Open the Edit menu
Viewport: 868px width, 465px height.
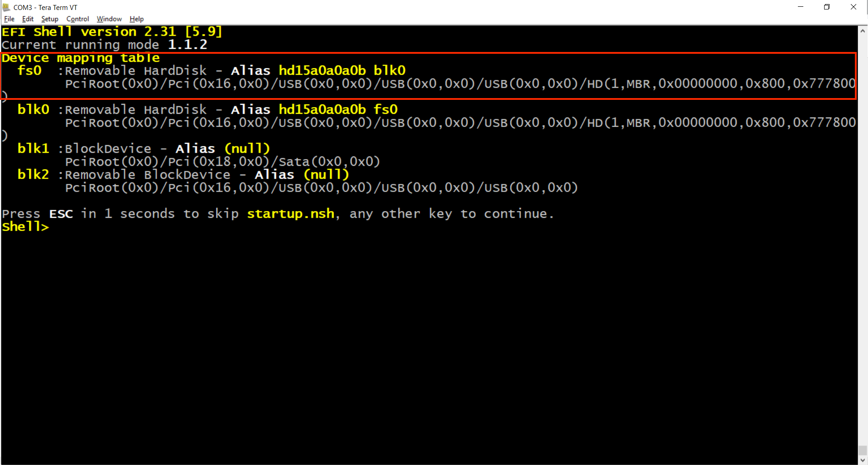pos(28,19)
